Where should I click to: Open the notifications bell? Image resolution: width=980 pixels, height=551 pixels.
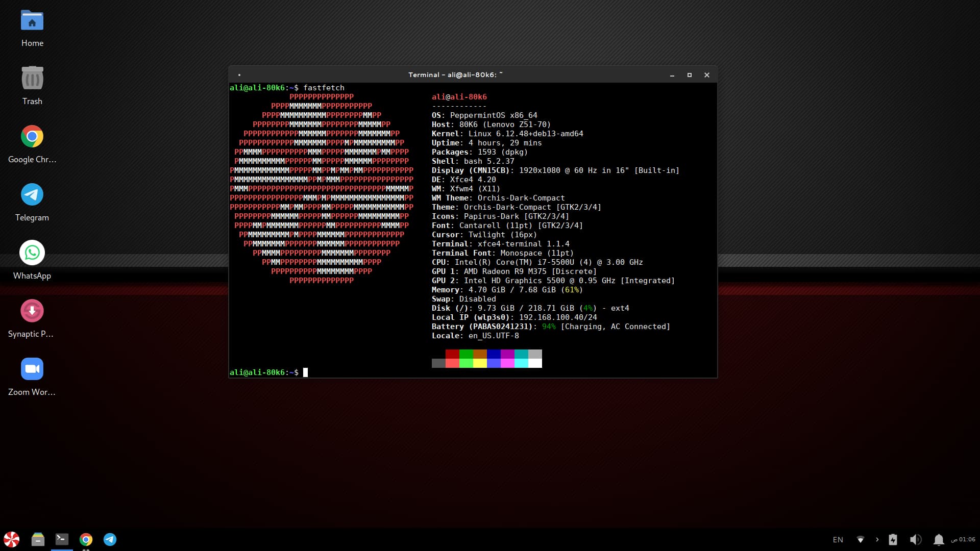[x=938, y=540]
